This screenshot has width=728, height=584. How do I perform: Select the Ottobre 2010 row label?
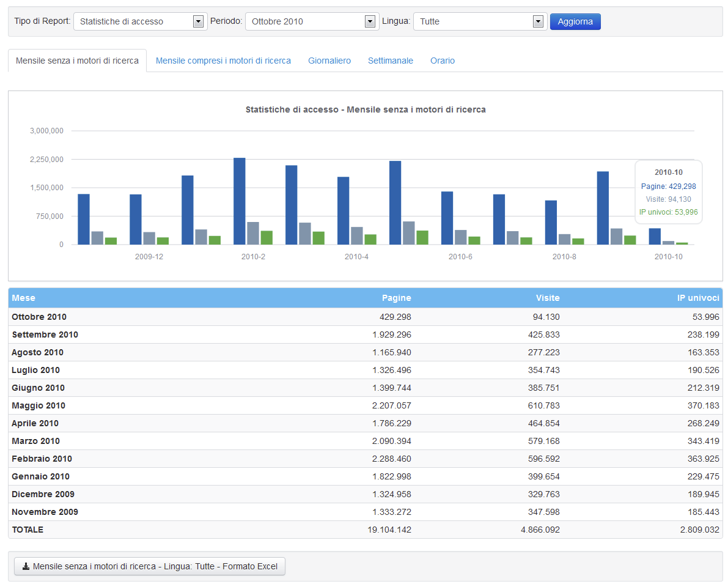pyautogui.click(x=39, y=317)
